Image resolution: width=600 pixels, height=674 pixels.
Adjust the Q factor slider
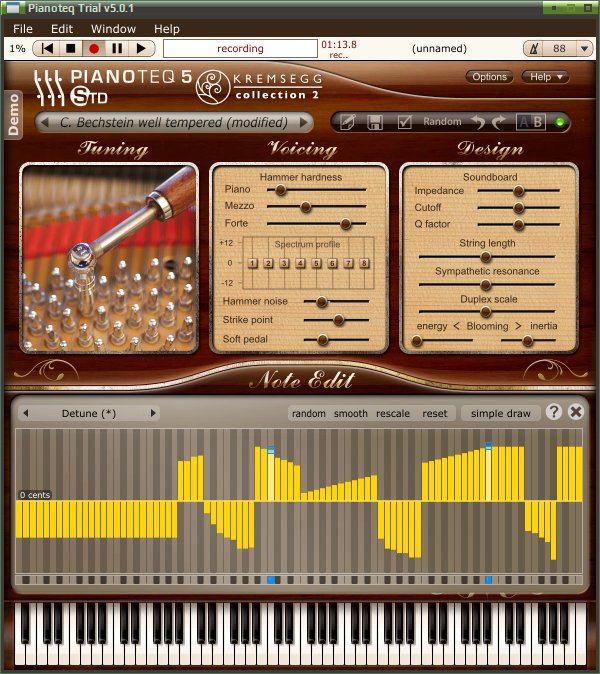pos(519,224)
